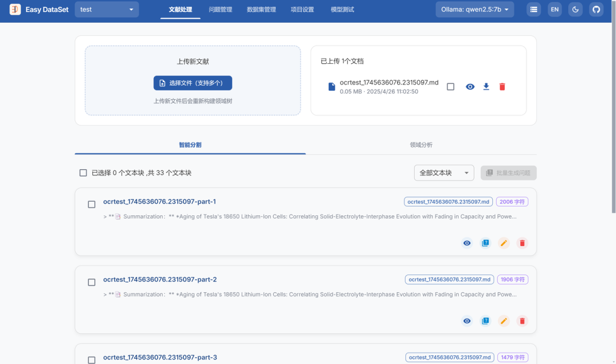Click the Easy DataSet logo icon
The width and height of the screenshot is (616, 364).
(x=15, y=10)
